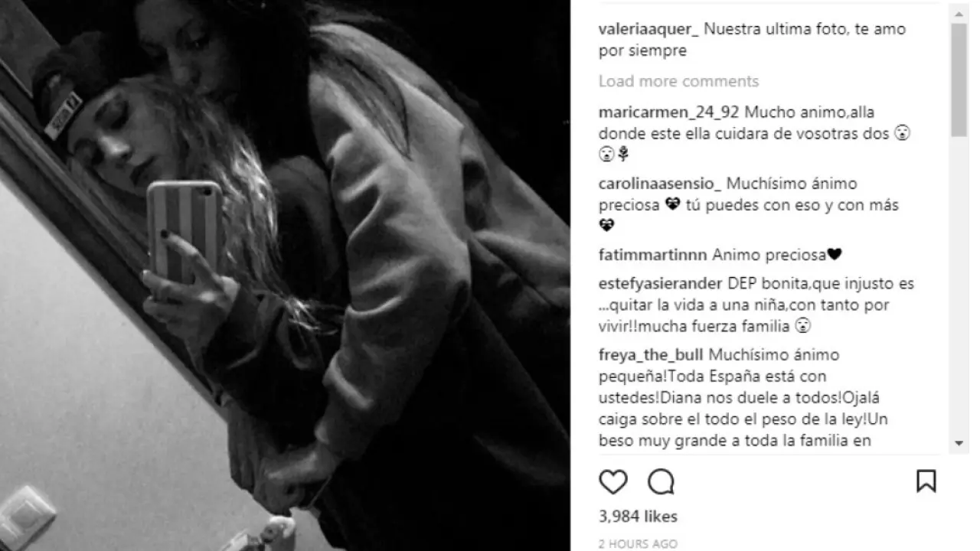Open valeriaaquer_ profile link
This screenshot has width=980, height=551.
click(x=648, y=30)
